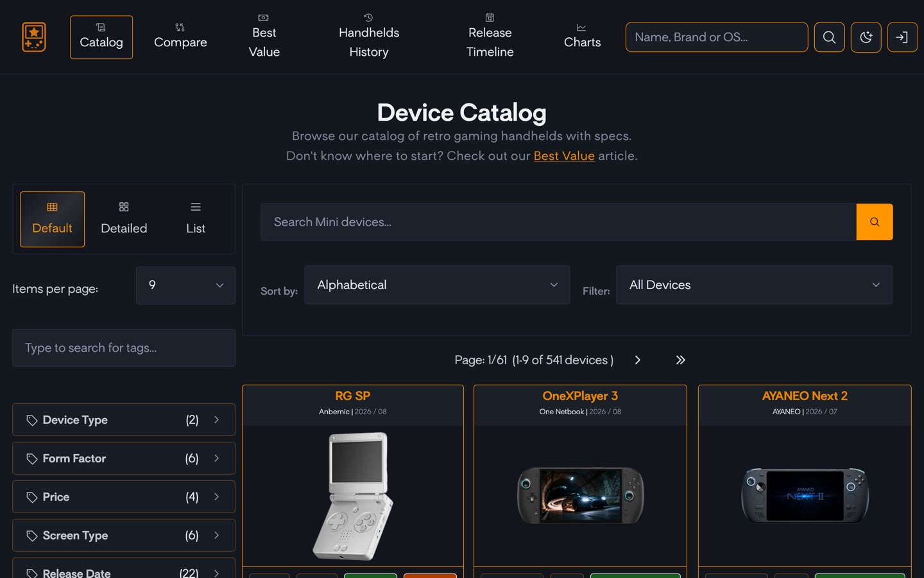This screenshot has width=924, height=578.
Task: Open the RG SP device title
Action: tap(352, 396)
